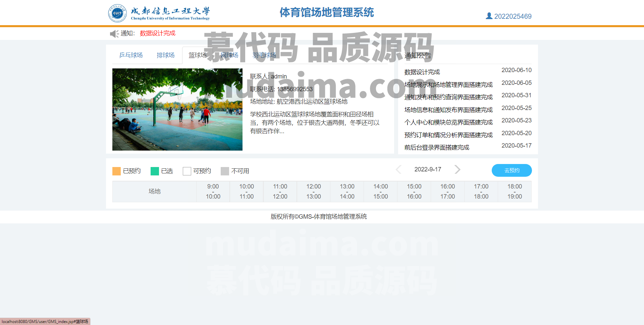This screenshot has height=325, width=644.
Task: Click the 12:00-13:00 time slot header
Action: coord(314,192)
